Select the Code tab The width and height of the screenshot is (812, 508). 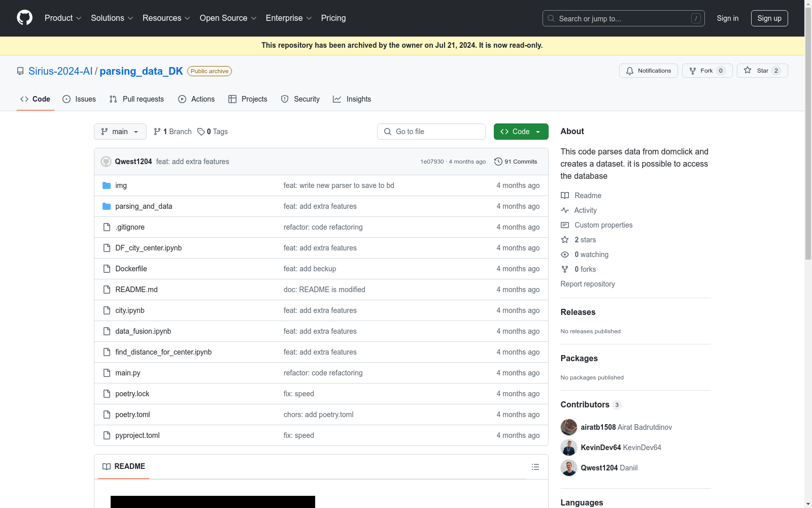coord(36,99)
